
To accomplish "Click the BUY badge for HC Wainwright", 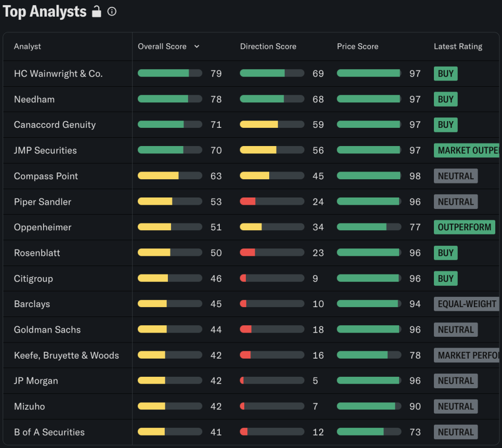I will click(446, 74).
